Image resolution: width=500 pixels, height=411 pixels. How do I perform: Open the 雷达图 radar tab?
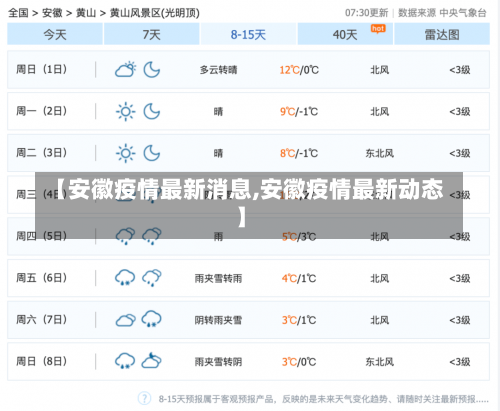click(x=442, y=34)
